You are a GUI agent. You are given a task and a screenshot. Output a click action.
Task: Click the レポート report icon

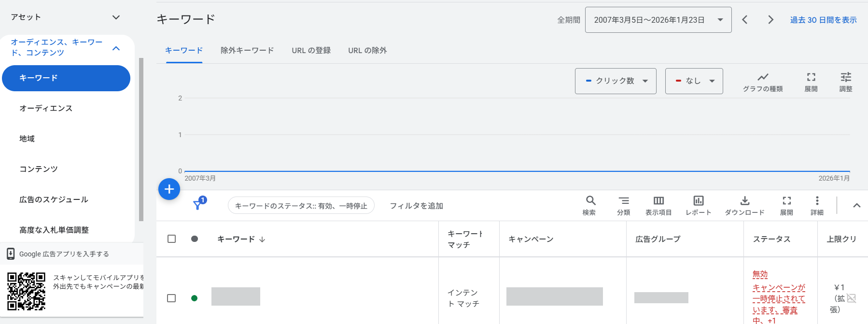698,201
